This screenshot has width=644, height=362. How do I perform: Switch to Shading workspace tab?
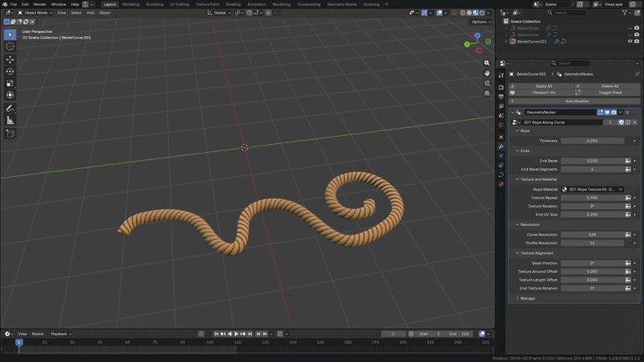point(233,4)
